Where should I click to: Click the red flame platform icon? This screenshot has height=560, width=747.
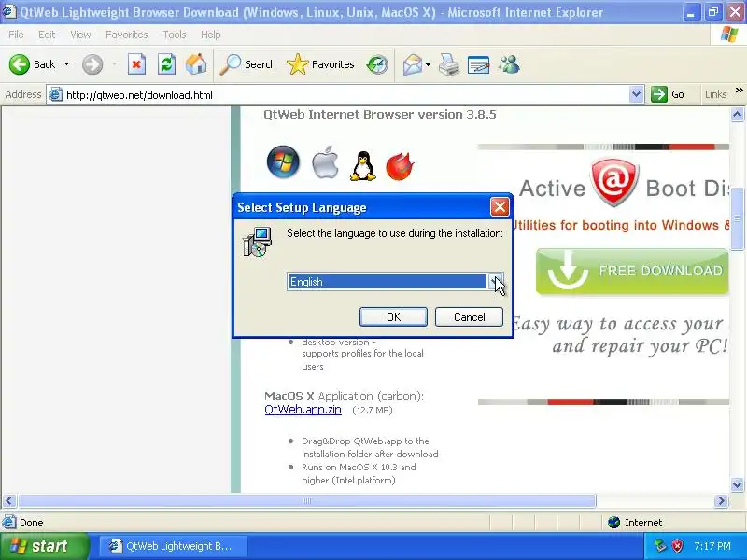pyautogui.click(x=400, y=166)
